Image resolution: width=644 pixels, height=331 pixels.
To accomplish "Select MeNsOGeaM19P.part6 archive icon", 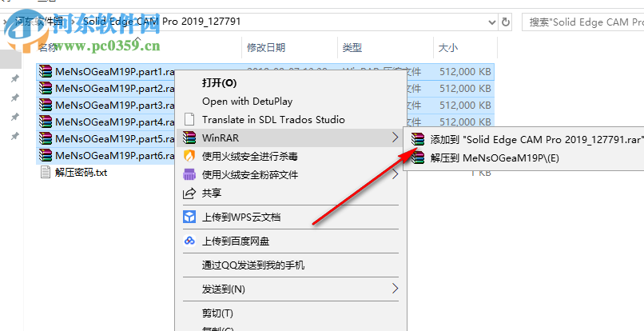I will pyautogui.click(x=46, y=156).
